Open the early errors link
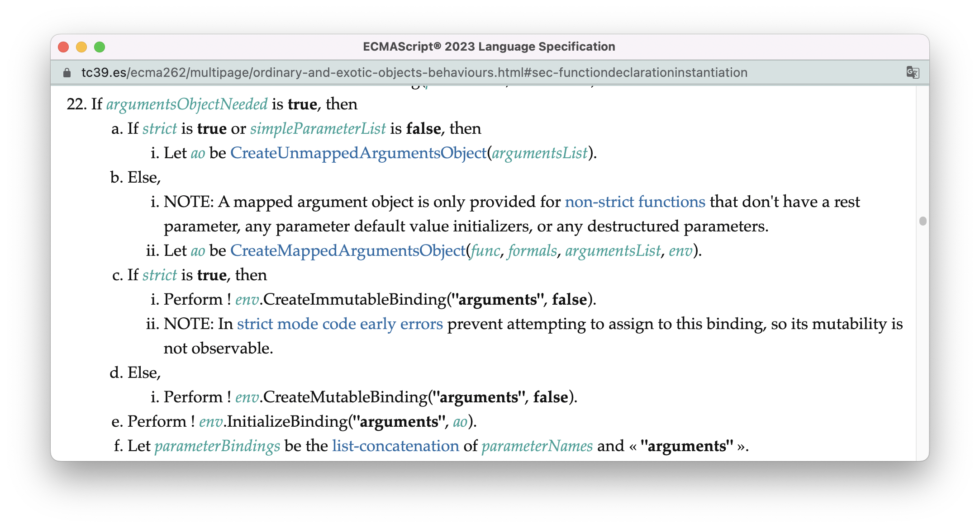The width and height of the screenshot is (980, 528). [401, 324]
